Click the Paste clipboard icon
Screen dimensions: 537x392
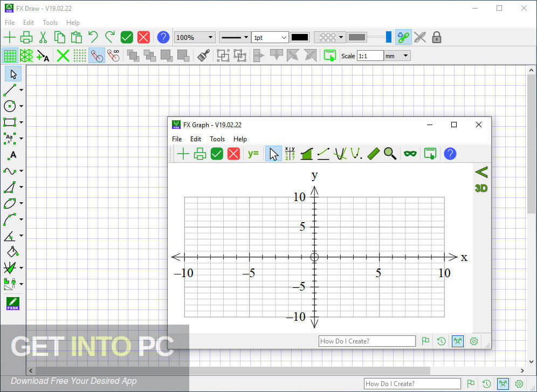click(x=76, y=37)
